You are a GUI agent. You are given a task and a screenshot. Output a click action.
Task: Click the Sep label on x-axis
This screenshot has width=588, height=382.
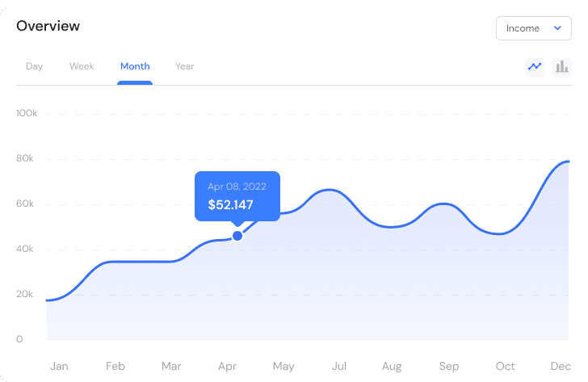tap(449, 366)
